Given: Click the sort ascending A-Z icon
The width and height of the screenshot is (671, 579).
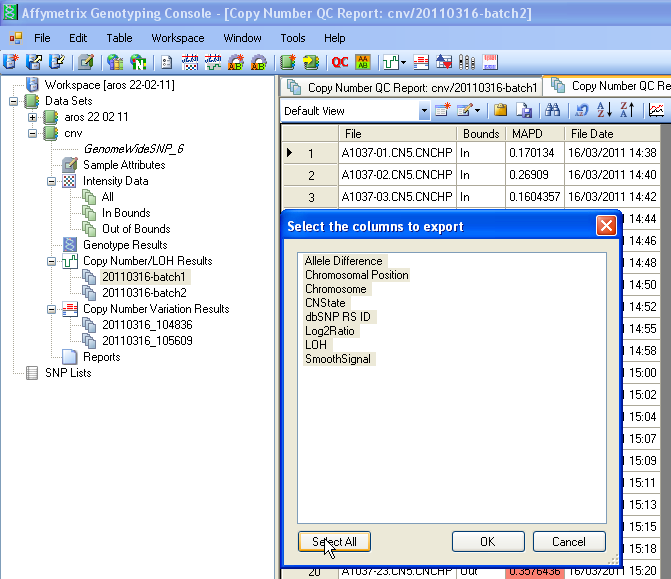Looking at the screenshot, I should coord(604,110).
